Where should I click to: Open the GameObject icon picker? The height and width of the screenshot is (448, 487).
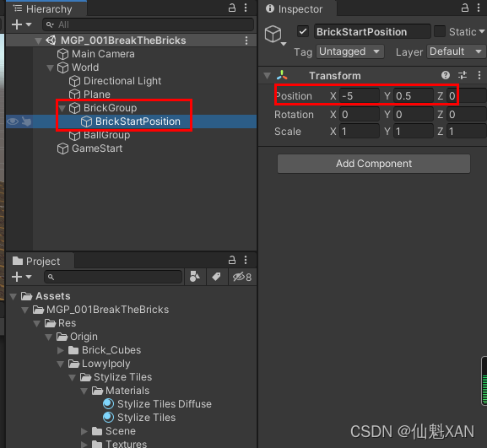[x=275, y=35]
